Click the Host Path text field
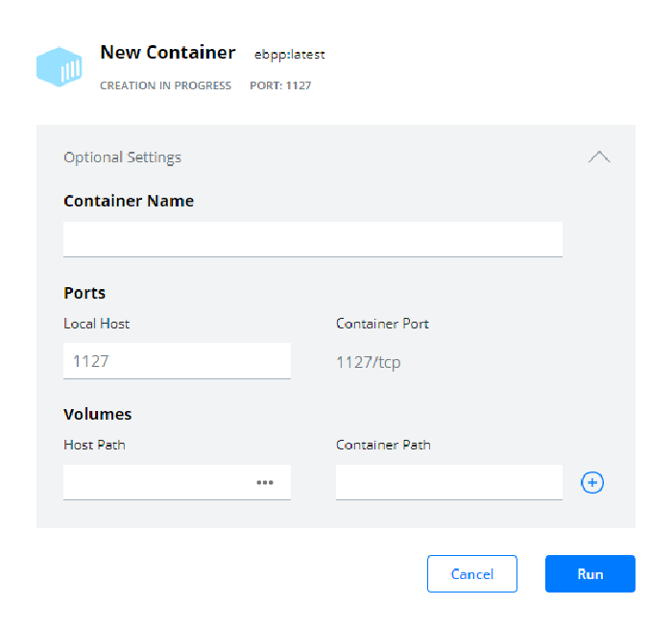This screenshot has height=629, width=672. 154,482
